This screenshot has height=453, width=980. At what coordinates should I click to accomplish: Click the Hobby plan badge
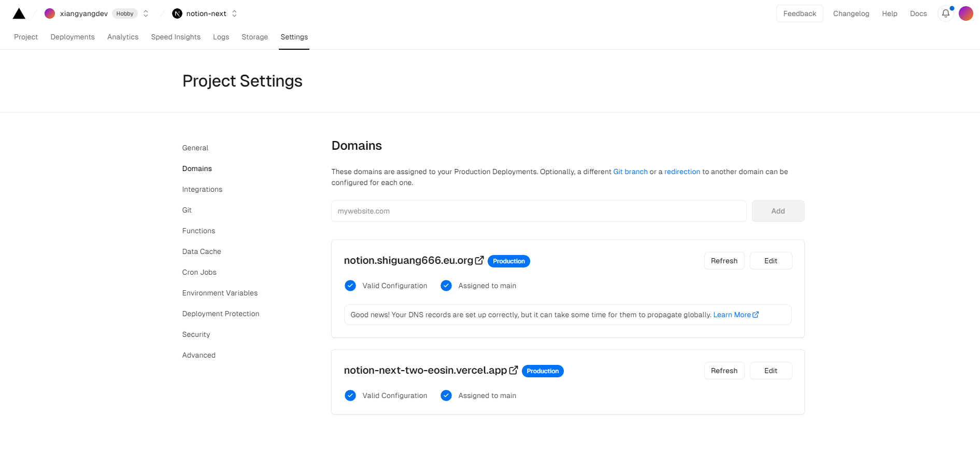click(x=125, y=13)
